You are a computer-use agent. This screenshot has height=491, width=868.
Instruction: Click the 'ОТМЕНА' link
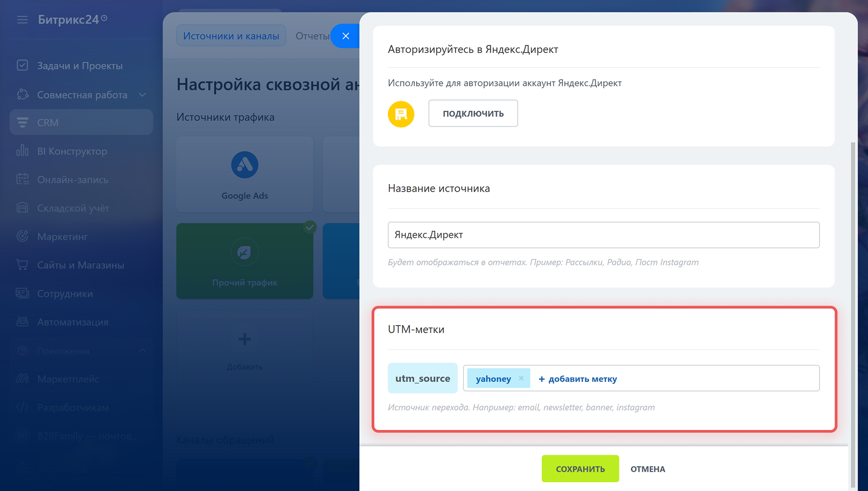click(647, 469)
